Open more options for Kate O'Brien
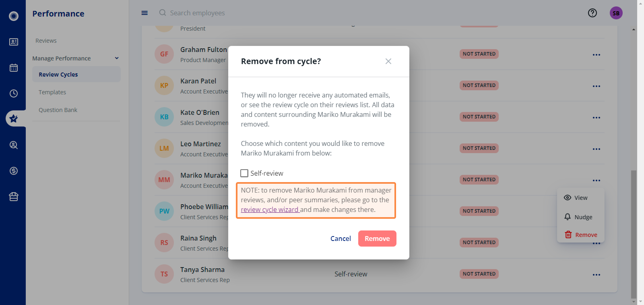The width and height of the screenshot is (644, 305). click(596, 118)
